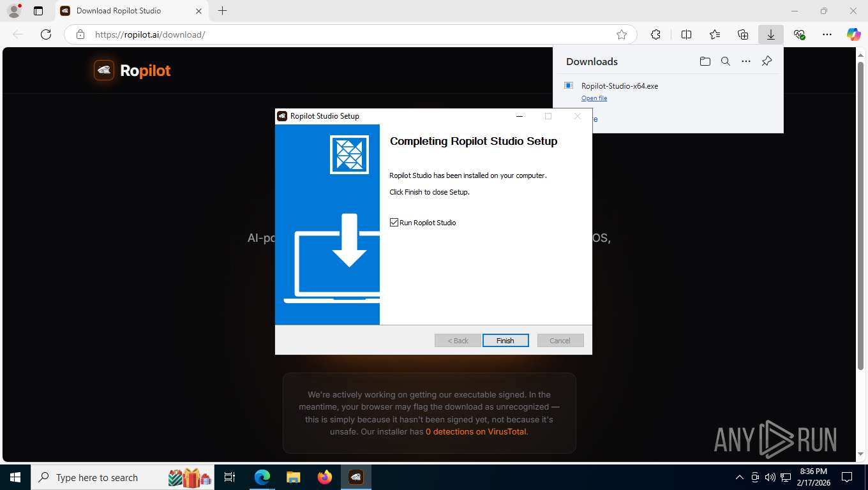
Task: Toggle Split screen icon in Edge toolbar
Action: [x=686, y=34]
